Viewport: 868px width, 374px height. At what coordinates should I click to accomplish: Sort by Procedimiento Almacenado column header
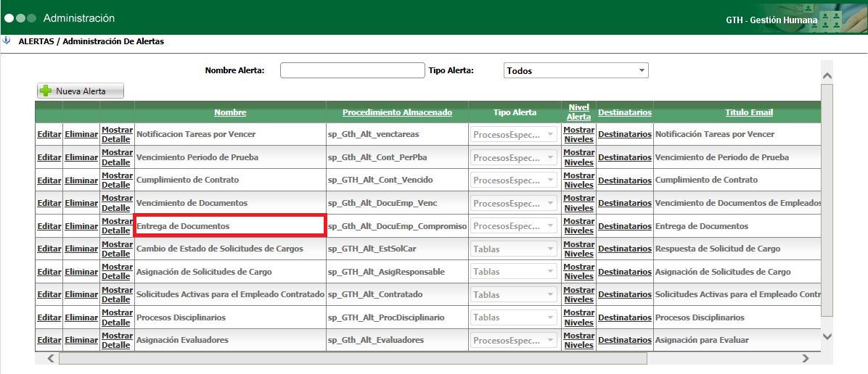[x=397, y=112]
